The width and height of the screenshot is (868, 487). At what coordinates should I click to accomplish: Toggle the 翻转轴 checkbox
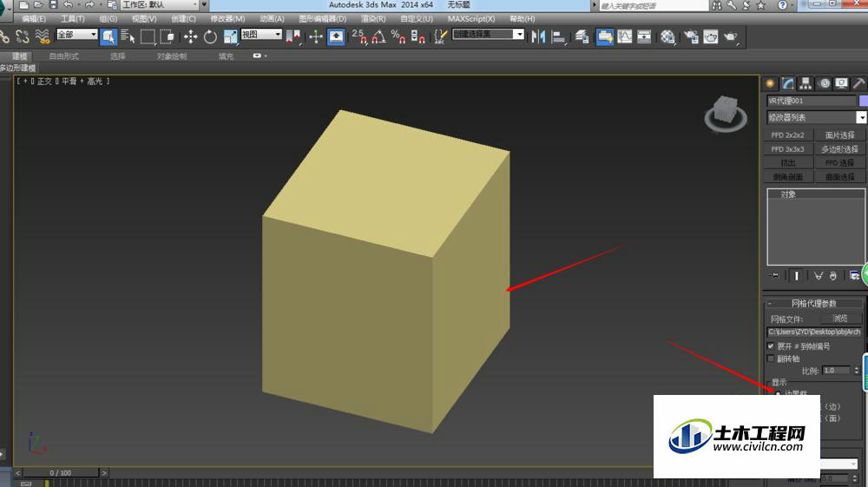tap(771, 359)
